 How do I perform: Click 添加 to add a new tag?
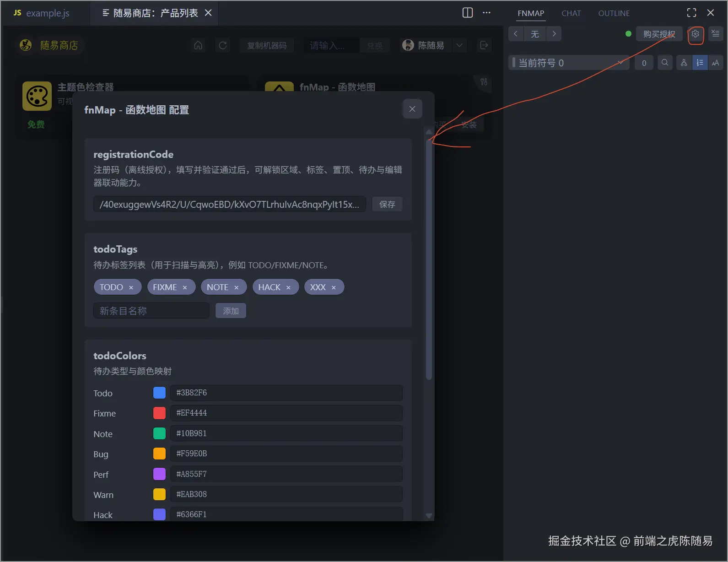[231, 311]
